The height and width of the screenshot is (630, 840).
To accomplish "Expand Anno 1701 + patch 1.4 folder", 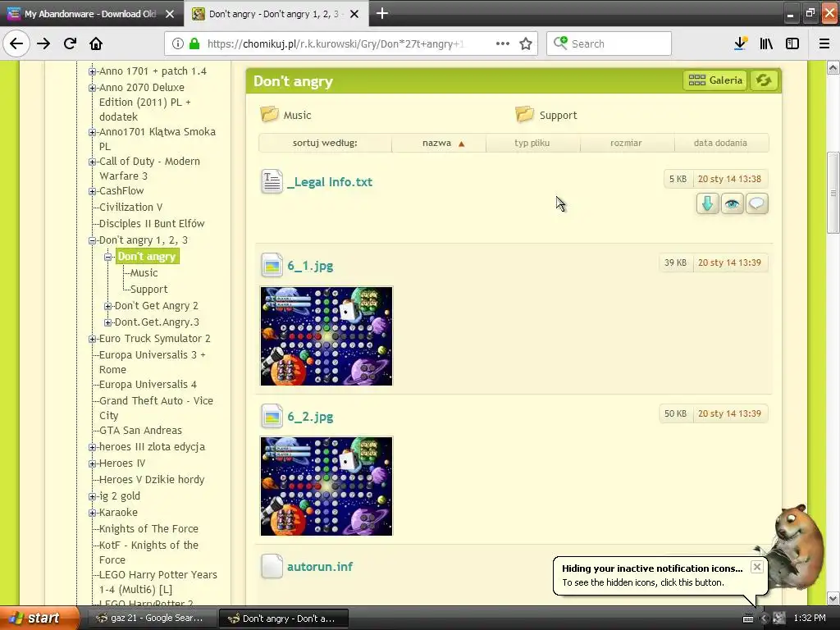I will [x=92, y=71].
